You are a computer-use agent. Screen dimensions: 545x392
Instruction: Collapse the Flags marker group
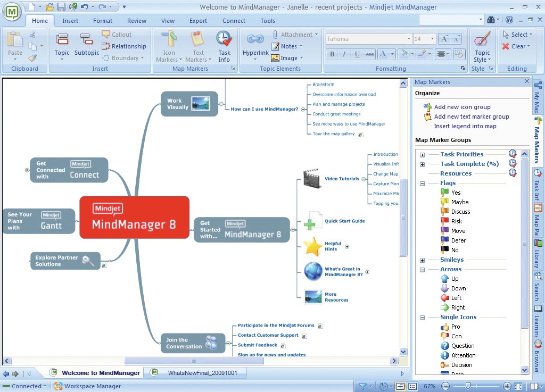point(422,184)
